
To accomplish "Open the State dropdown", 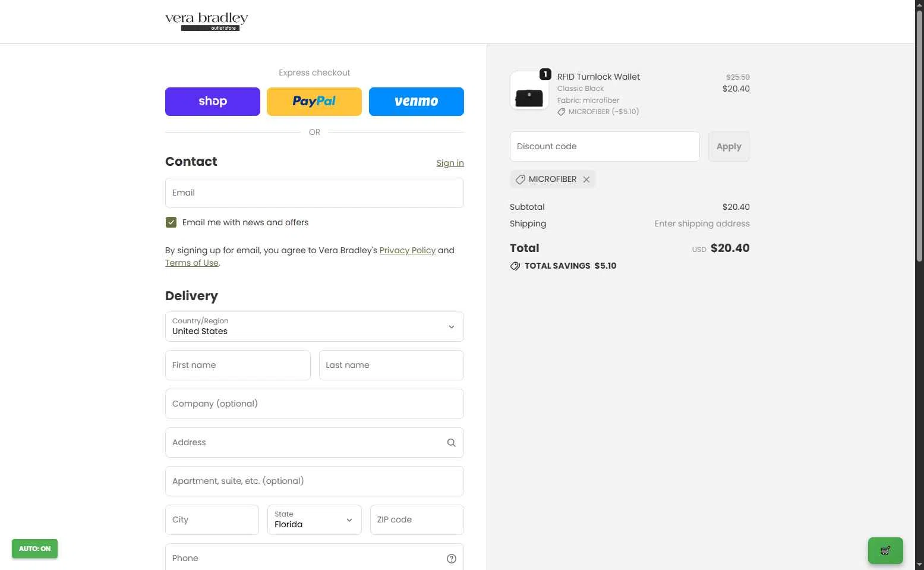I will (x=314, y=520).
